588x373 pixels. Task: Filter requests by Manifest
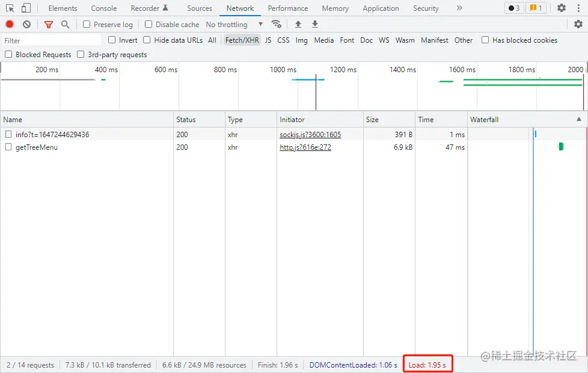coord(435,40)
